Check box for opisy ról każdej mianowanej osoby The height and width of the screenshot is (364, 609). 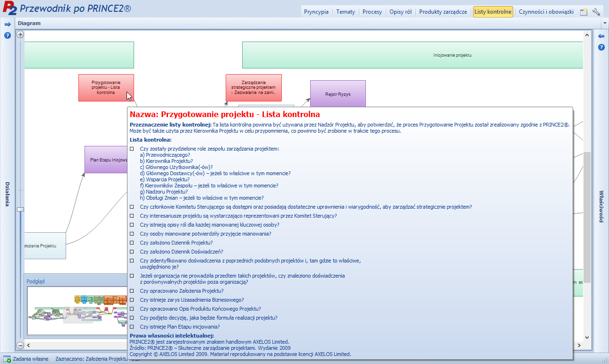coord(132,225)
